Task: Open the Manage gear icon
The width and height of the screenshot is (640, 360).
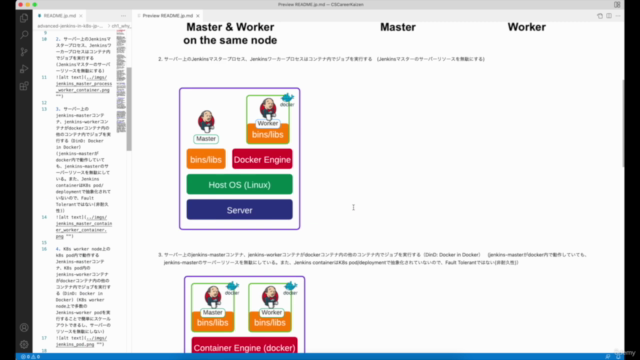Action: tap(24, 344)
